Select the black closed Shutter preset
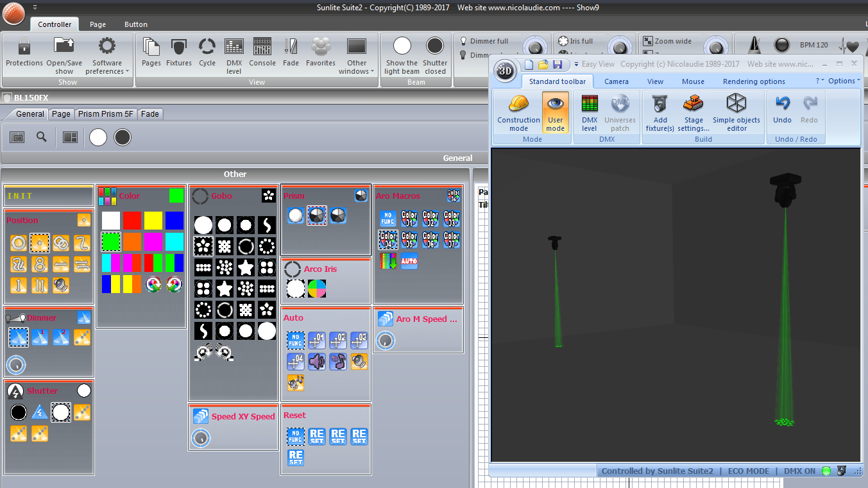Screen dimensions: 868x488 [19, 412]
